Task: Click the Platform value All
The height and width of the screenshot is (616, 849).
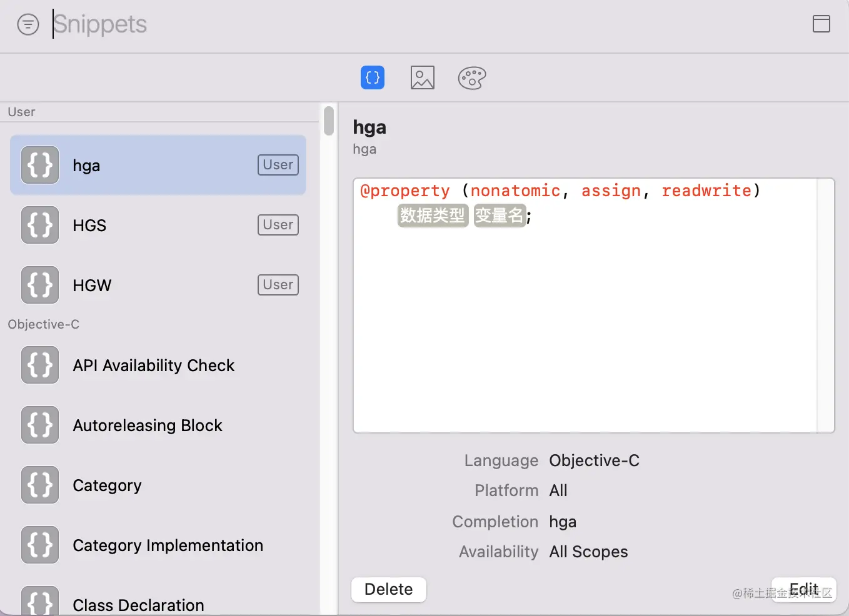Action: pyautogui.click(x=558, y=490)
